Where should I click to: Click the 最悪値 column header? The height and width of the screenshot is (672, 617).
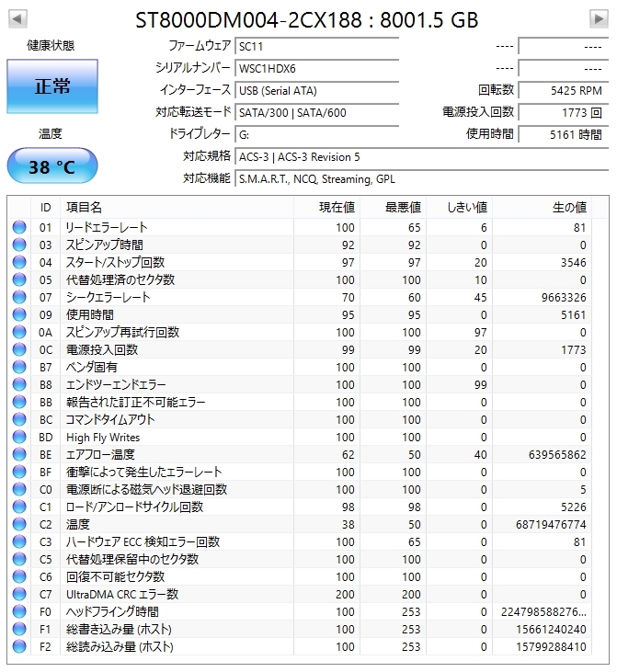(x=393, y=208)
